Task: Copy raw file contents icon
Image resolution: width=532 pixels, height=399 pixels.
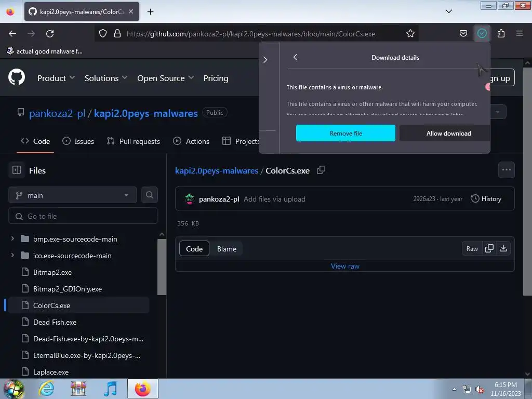Action: click(489, 249)
